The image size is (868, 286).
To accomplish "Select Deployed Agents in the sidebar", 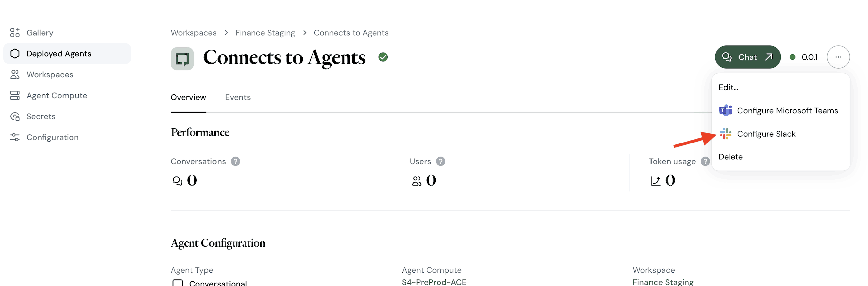I will [59, 53].
